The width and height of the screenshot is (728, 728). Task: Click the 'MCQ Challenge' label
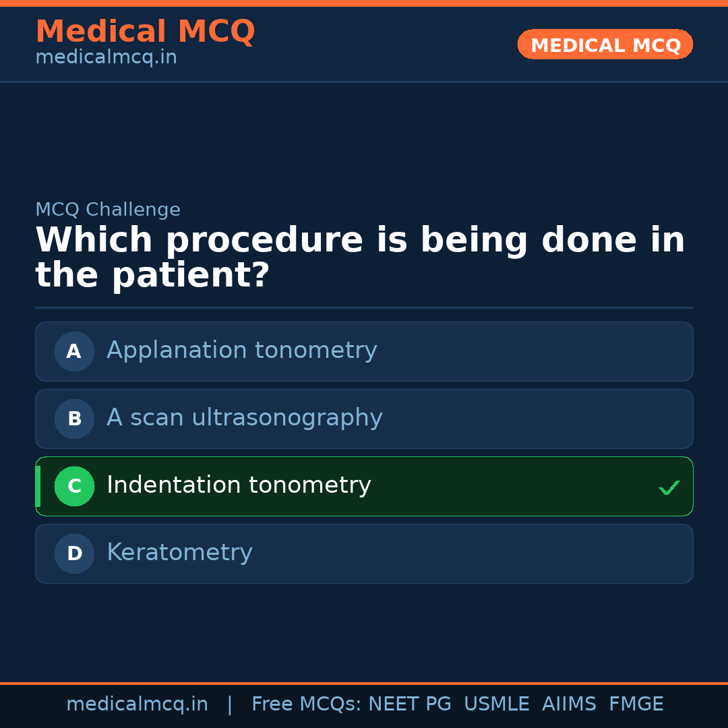click(108, 210)
